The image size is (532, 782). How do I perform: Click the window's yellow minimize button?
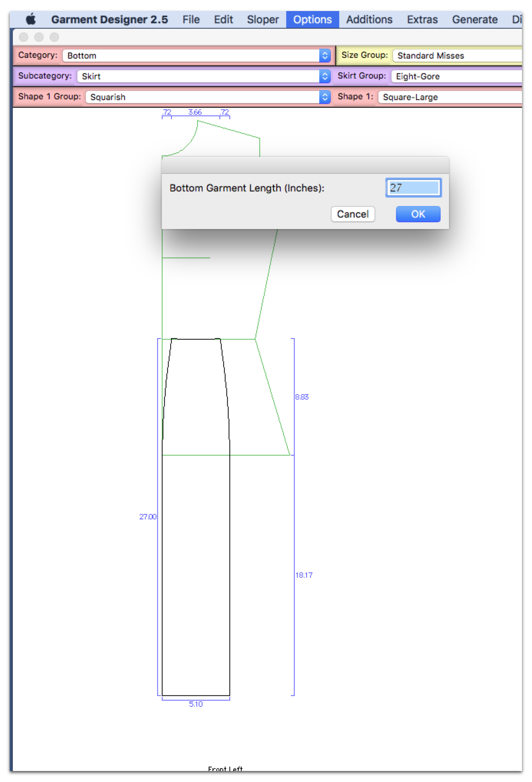(39, 37)
